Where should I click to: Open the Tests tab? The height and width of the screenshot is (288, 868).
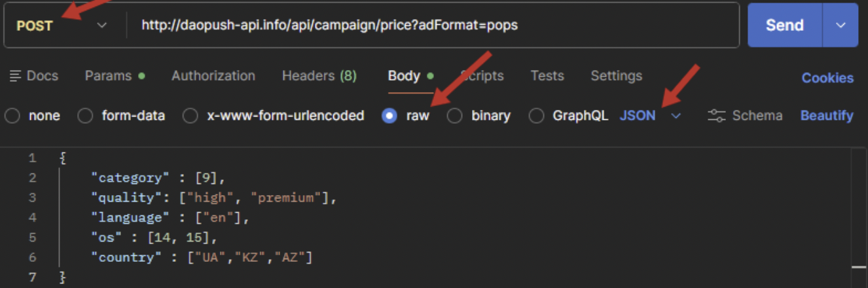coord(547,76)
